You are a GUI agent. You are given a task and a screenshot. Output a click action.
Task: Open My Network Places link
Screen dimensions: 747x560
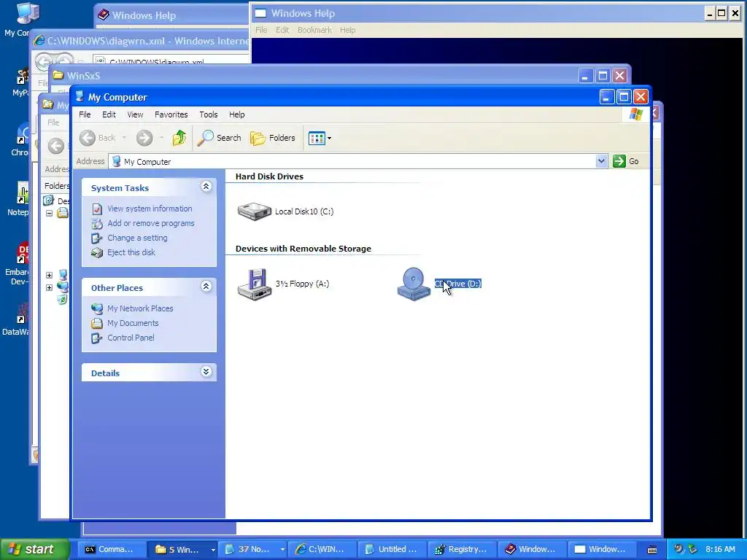[x=140, y=308]
